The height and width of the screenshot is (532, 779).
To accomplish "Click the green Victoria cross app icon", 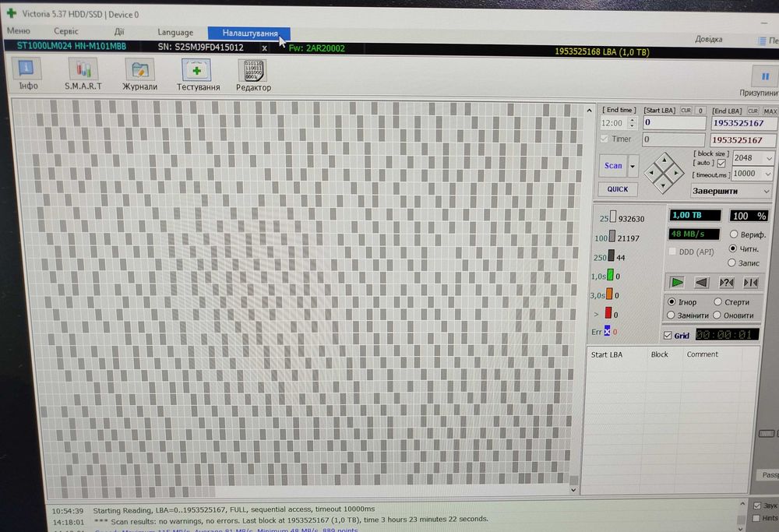I will coord(11,13).
